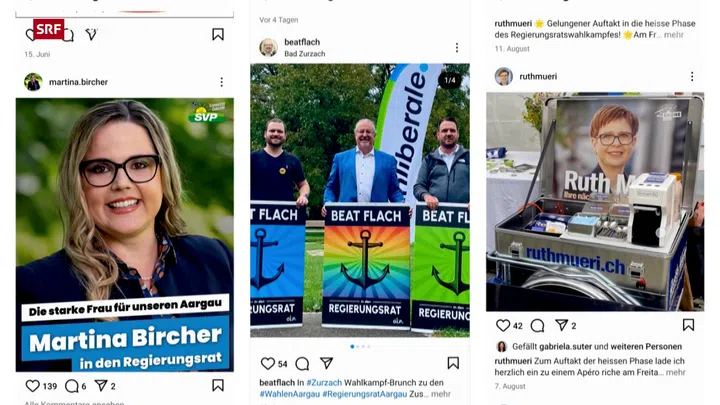Bookmark the Martina Bircher campaign post
The image size is (720, 405).
tap(218, 385)
